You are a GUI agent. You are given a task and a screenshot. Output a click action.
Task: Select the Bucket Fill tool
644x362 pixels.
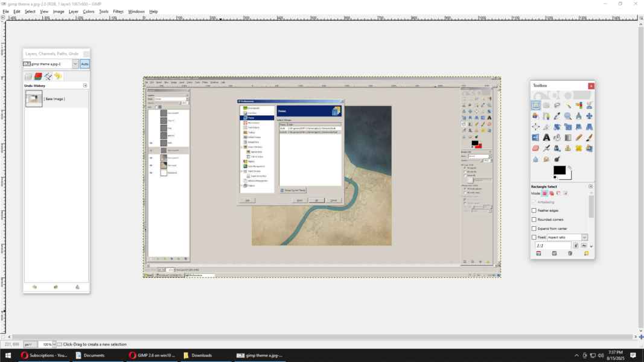pos(557,138)
